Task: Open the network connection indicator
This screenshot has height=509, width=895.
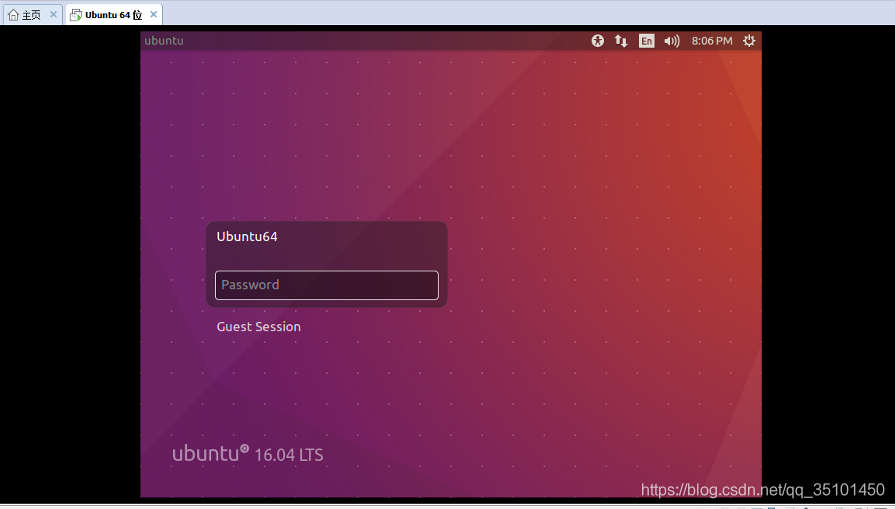Action: [621, 41]
